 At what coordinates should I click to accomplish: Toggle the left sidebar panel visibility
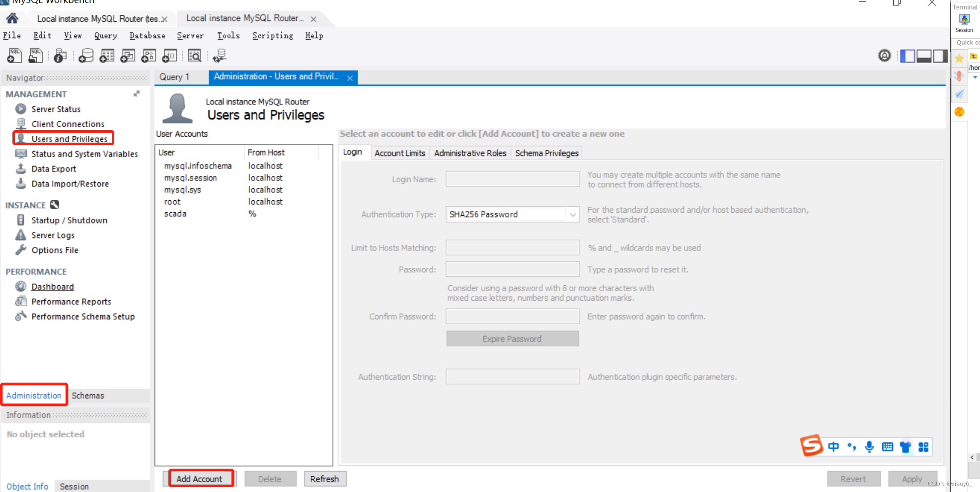tap(907, 56)
